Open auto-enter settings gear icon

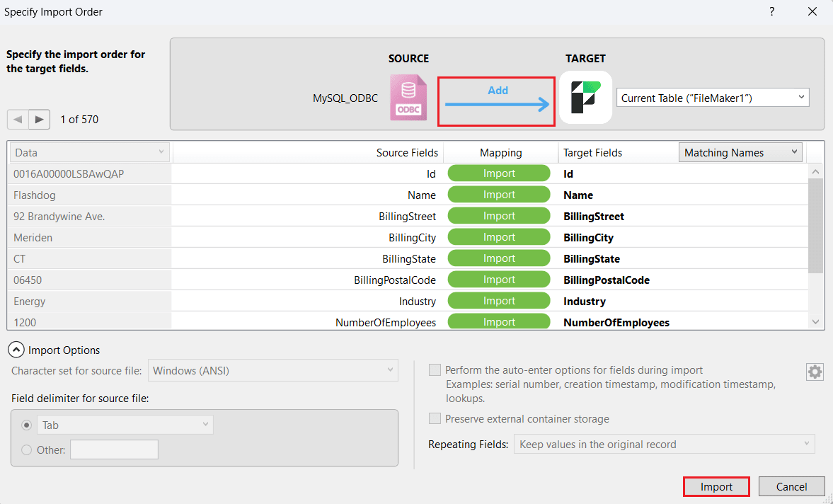(815, 372)
